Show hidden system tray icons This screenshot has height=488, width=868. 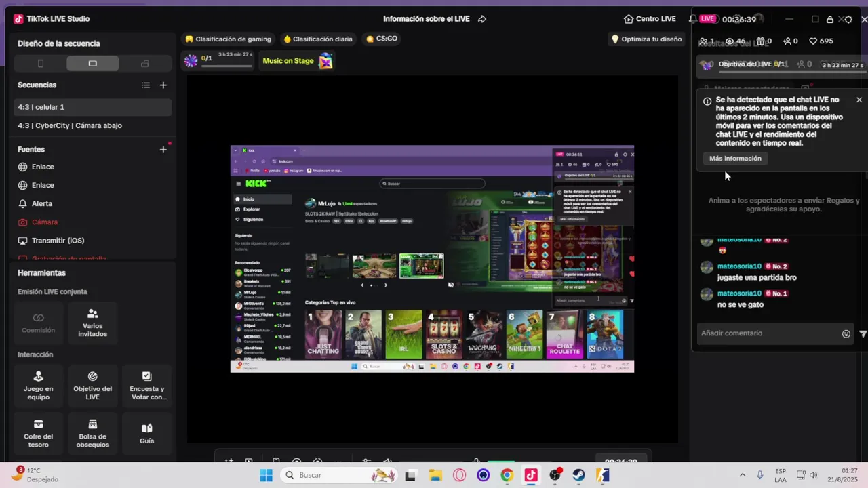[742, 475]
